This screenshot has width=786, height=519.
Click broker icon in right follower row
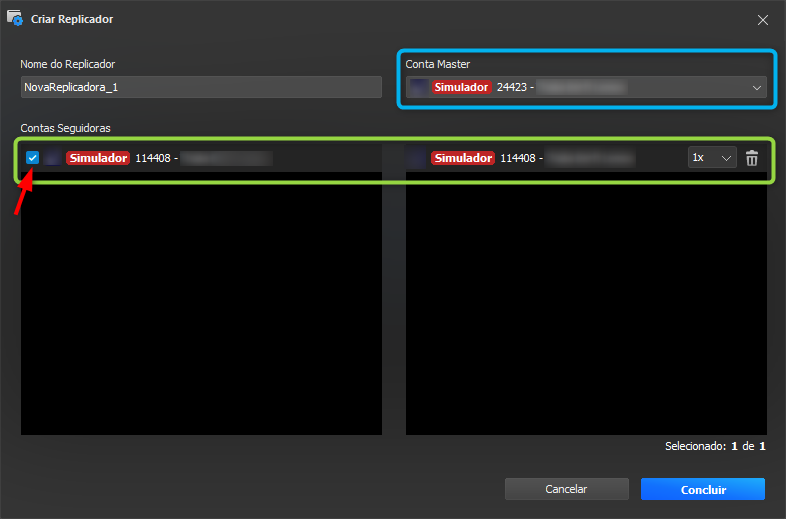tap(418, 158)
